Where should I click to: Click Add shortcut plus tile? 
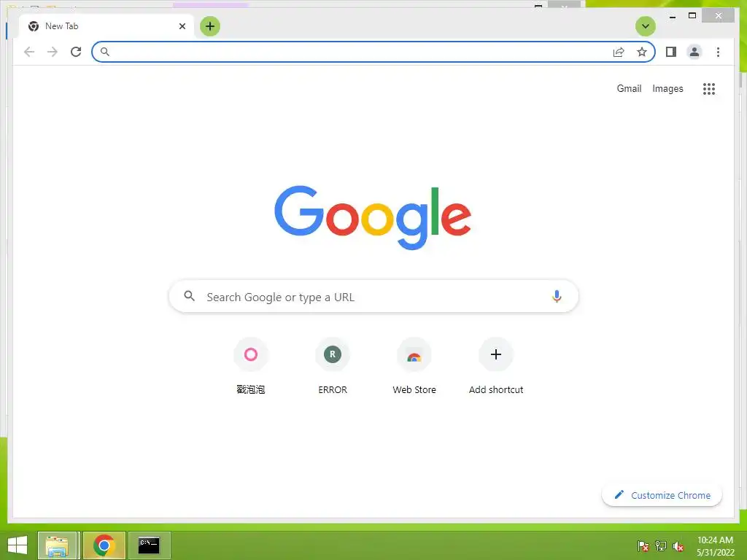(x=496, y=366)
